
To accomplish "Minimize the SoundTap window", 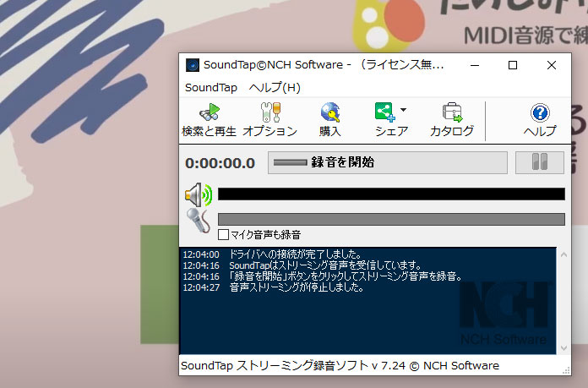I will [x=475, y=65].
